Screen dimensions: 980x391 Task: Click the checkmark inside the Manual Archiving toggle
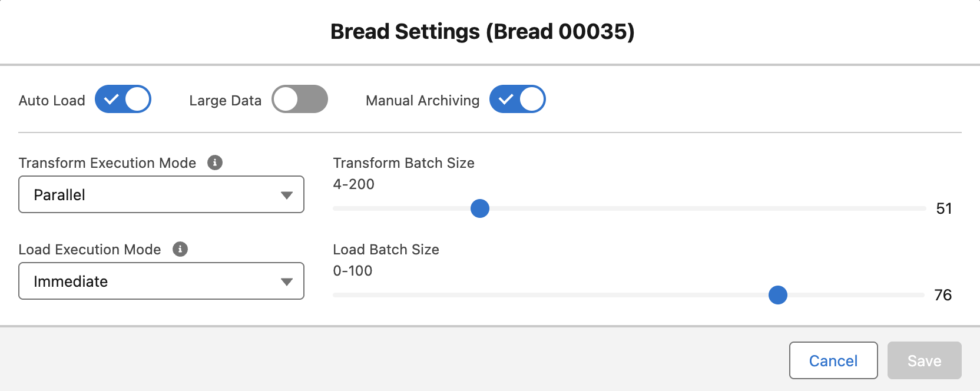point(505,100)
